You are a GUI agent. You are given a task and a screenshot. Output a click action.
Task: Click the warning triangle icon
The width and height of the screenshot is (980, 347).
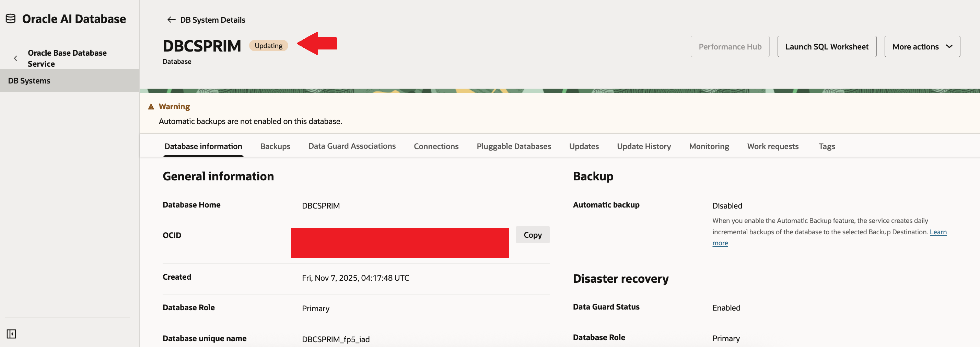pyautogui.click(x=151, y=107)
